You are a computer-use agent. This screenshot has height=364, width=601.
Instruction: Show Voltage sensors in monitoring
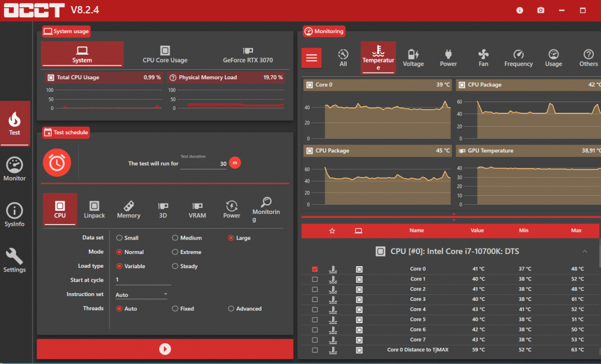click(x=413, y=58)
